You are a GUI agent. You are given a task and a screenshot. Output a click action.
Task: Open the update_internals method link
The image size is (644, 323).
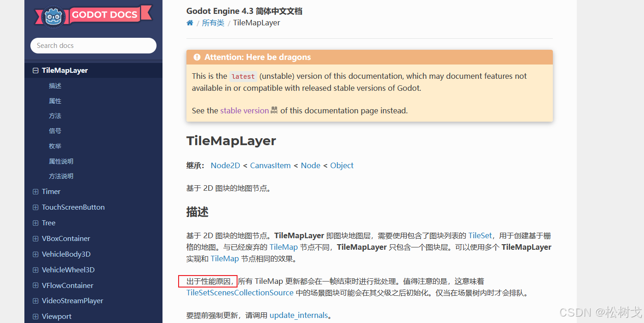(299, 316)
